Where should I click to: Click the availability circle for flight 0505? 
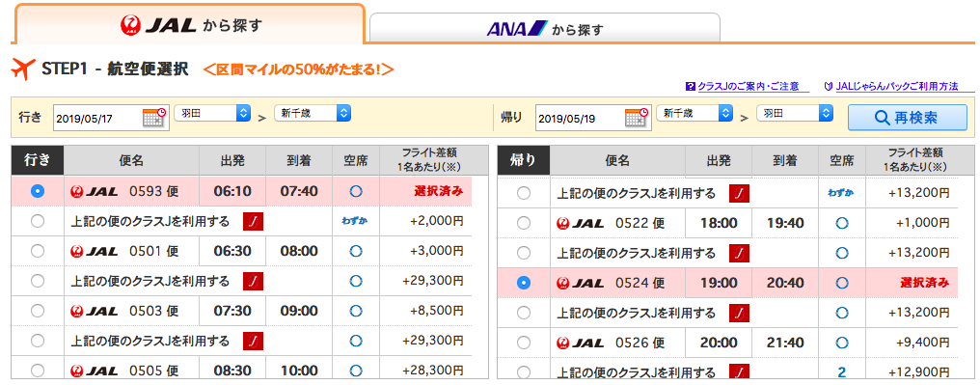coord(356,371)
